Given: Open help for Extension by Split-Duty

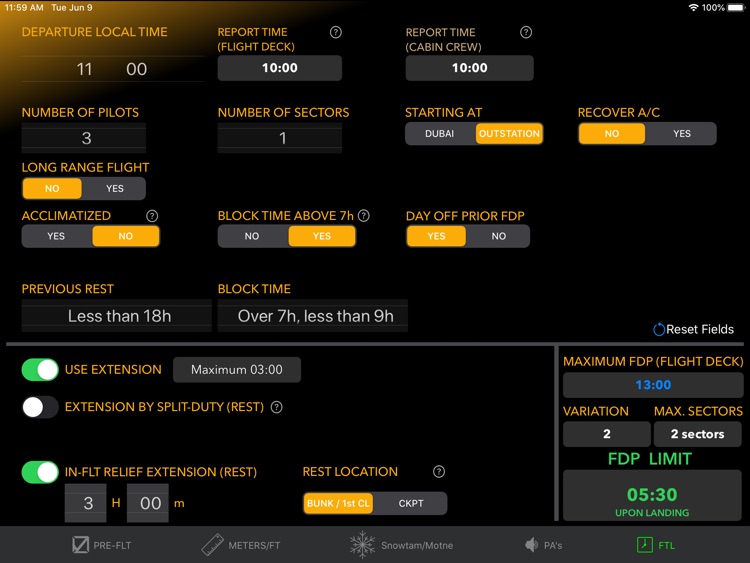Looking at the screenshot, I should pos(276,407).
